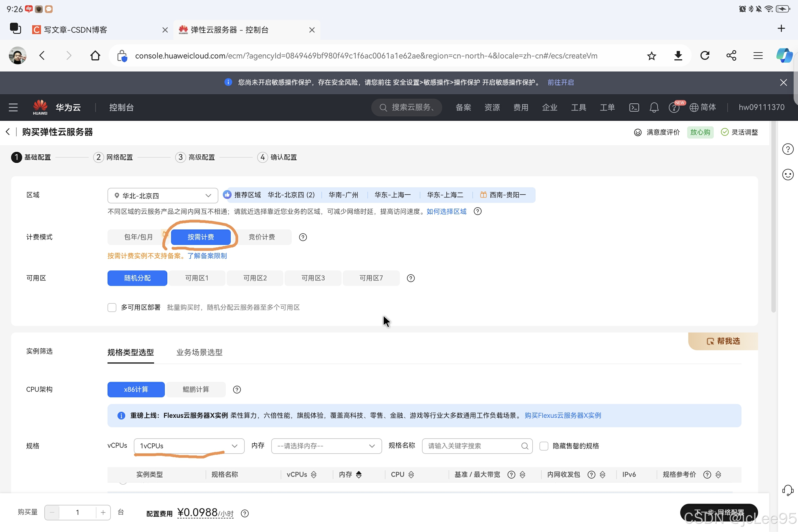
Task: Switch to 业务场景选型 tab
Action: click(199, 352)
